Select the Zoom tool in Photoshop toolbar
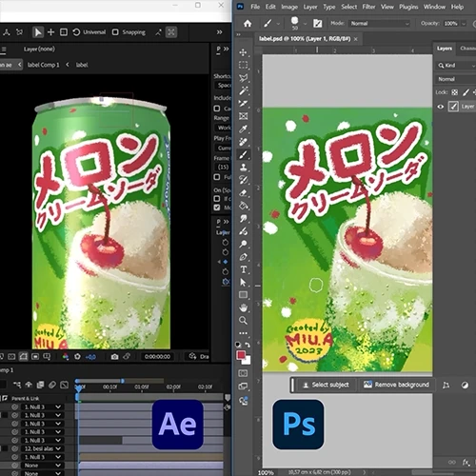 (x=243, y=320)
